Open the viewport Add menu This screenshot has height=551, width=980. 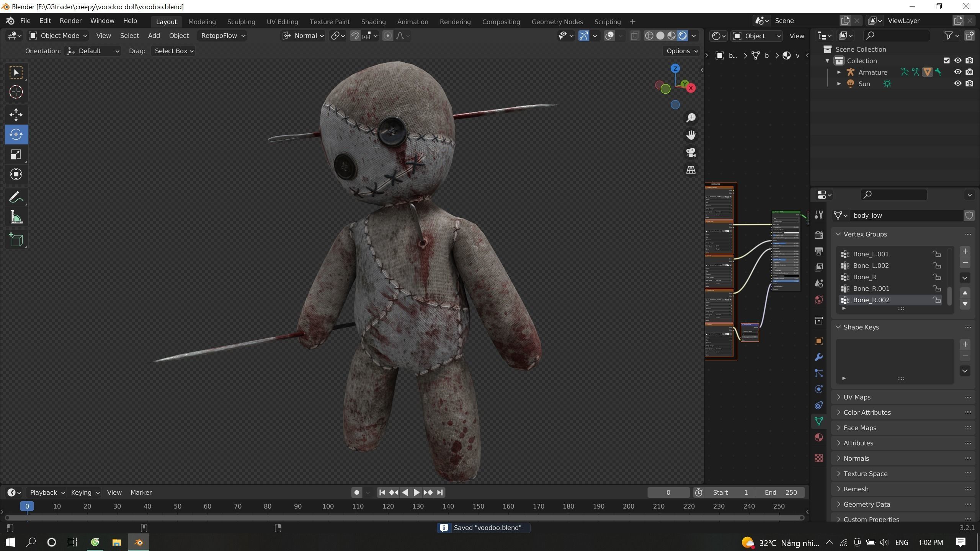point(154,36)
